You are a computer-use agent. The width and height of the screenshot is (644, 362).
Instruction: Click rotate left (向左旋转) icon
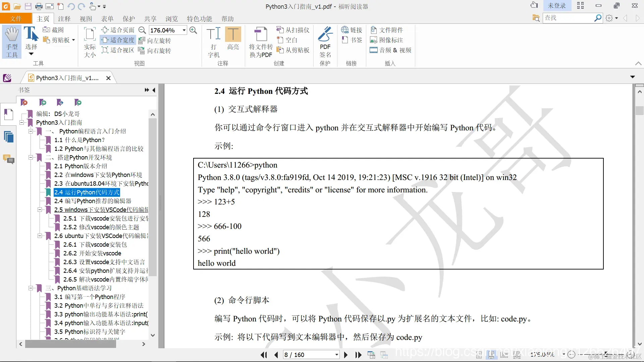(x=142, y=41)
